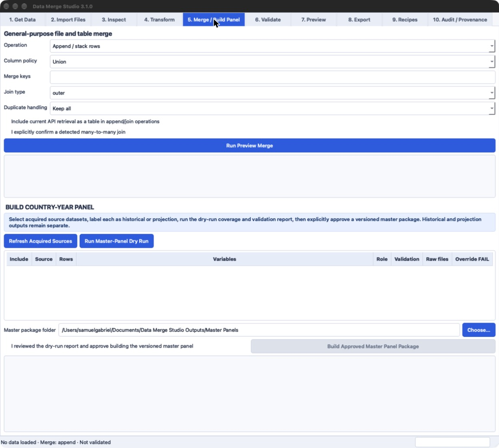Click the 'General-purpose file and table merge' heading
The height and width of the screenshot is (448, 499).
[58, 34]
